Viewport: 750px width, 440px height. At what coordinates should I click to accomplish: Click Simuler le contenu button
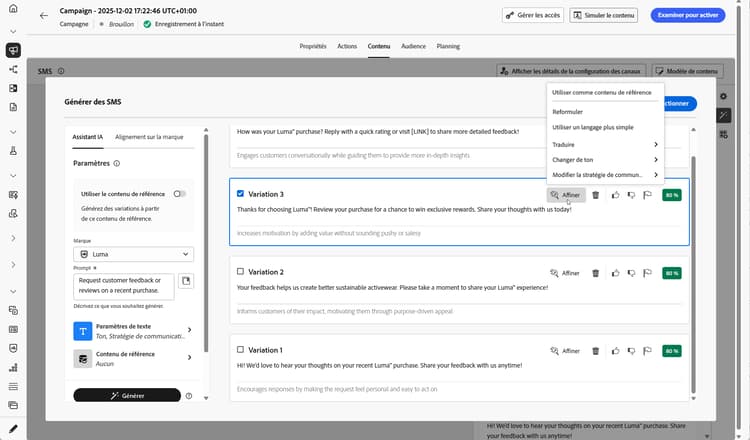tap(604, 15)
